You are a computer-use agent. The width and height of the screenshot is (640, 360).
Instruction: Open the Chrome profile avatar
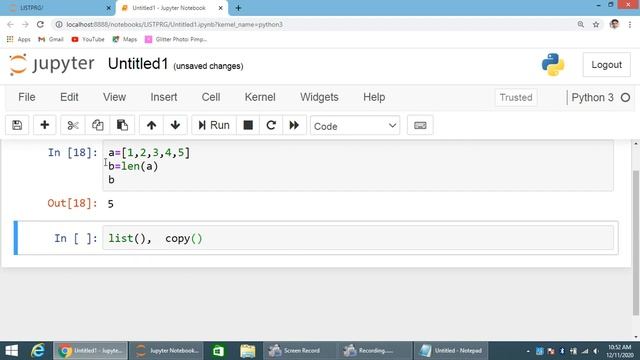click(614, 24)
